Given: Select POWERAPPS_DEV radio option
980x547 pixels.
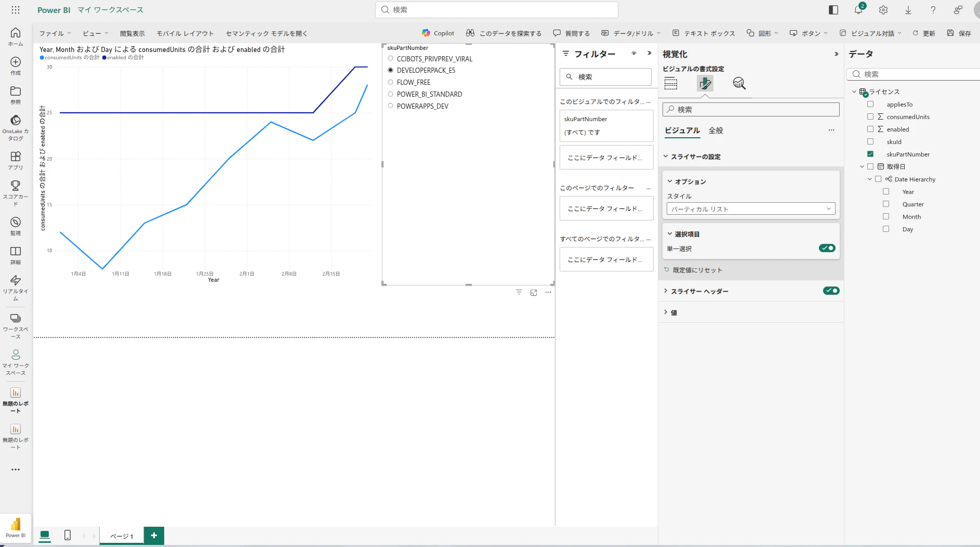Looking at the screenshot, I should tap(391, 106).
